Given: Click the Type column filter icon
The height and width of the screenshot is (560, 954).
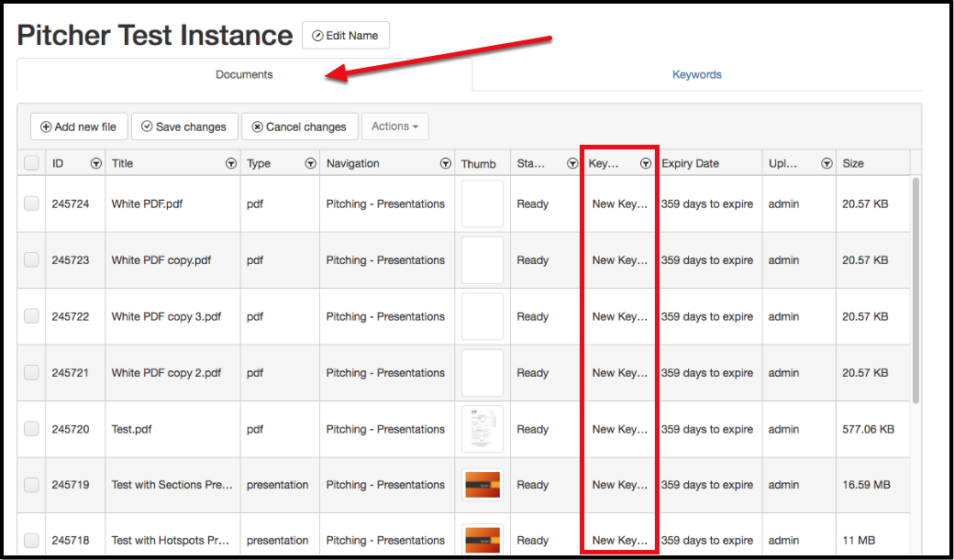Looking at the screenshot, I should pyautogui.click(x=310, y=164).
